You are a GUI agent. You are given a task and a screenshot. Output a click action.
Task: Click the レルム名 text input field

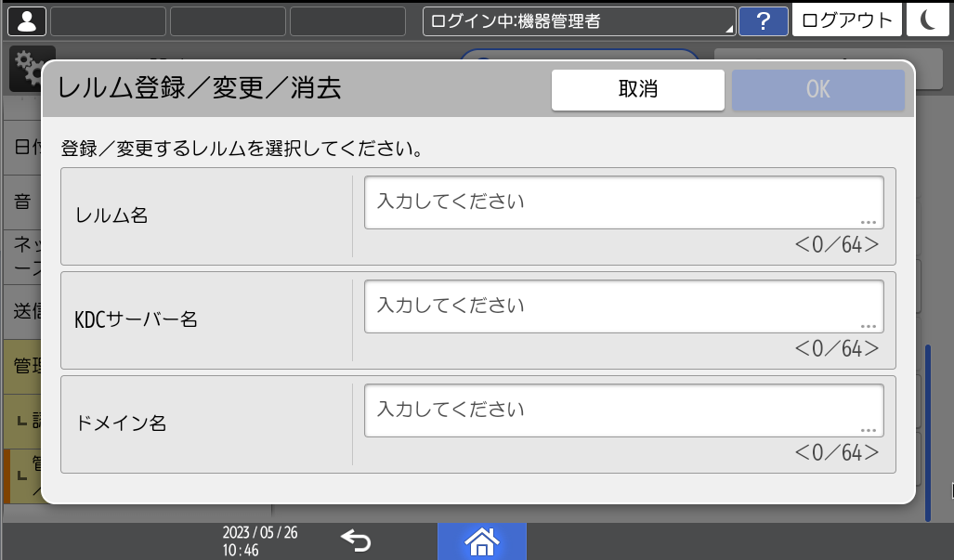click(624, 202)
